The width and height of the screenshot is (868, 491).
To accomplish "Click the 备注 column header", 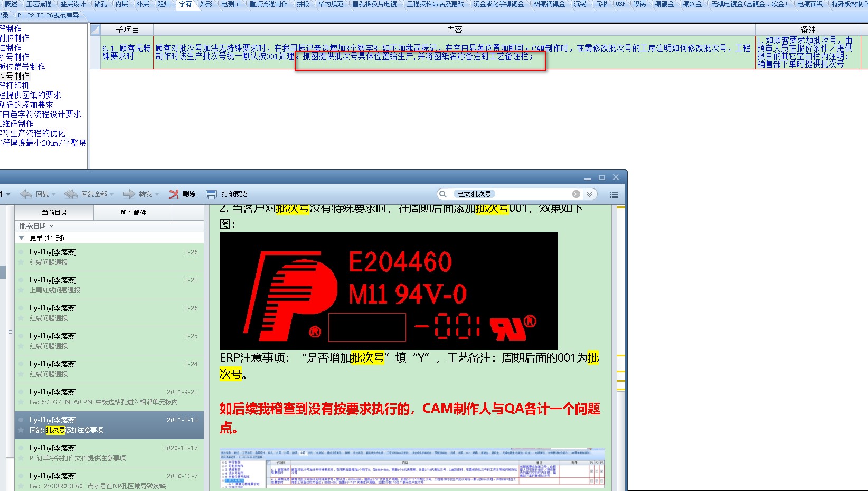I will pos(808,30).
